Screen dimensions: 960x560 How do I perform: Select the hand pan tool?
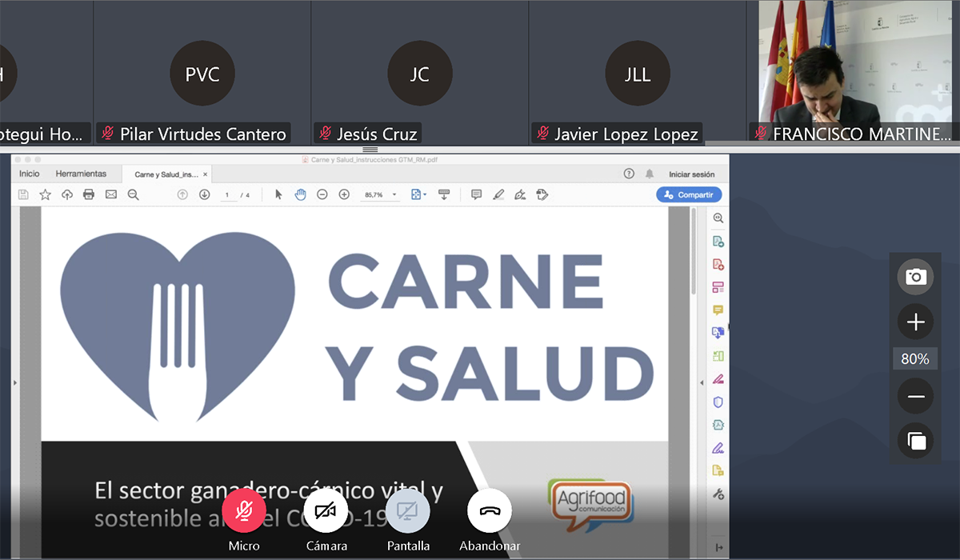click(300, 194)
